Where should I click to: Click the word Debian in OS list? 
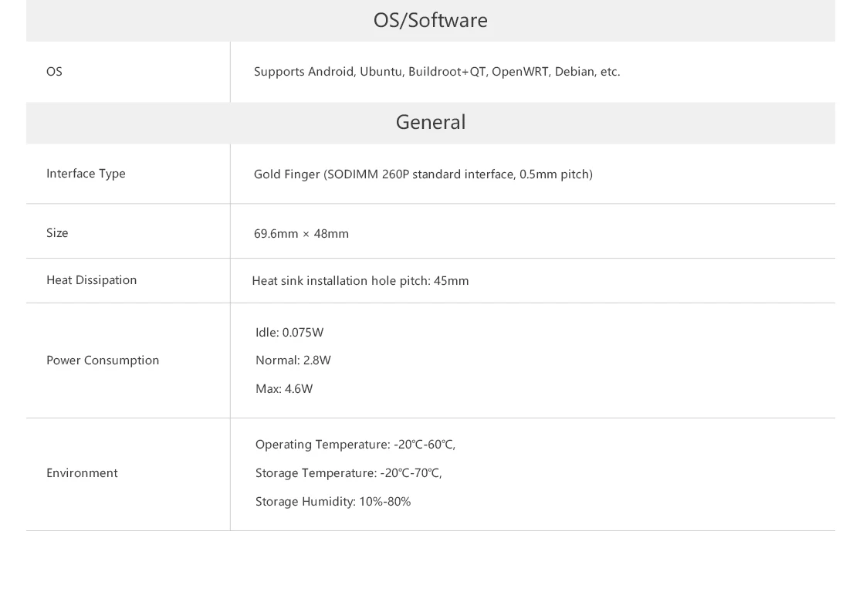(574, 72)
